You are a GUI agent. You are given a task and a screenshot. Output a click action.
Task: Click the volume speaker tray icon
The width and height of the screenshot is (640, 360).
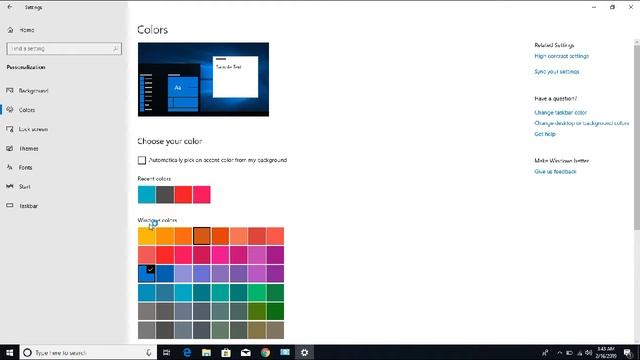click(x=588, y=352)
